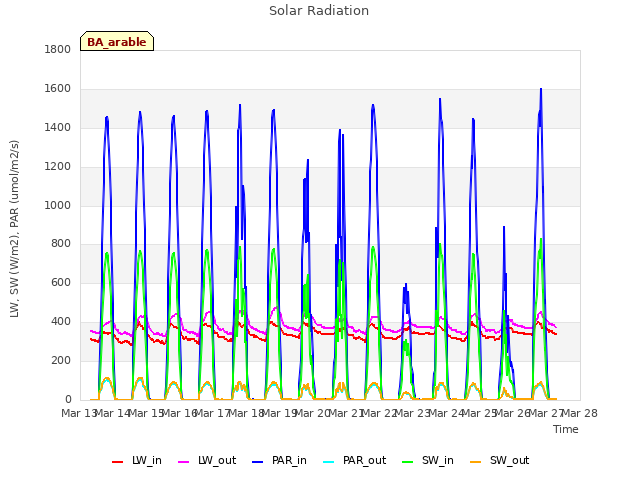Click the 1200 y-axis tick label
640x480 pixels.
58,167
